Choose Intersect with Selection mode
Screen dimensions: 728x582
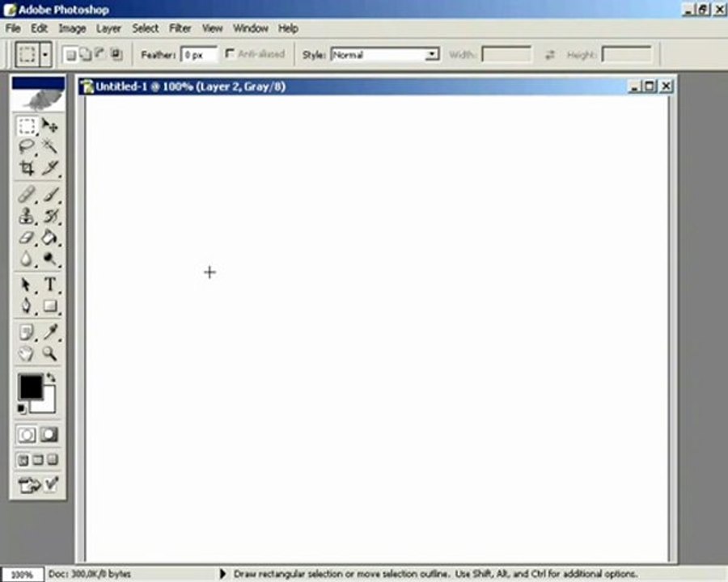click(116, 55)
